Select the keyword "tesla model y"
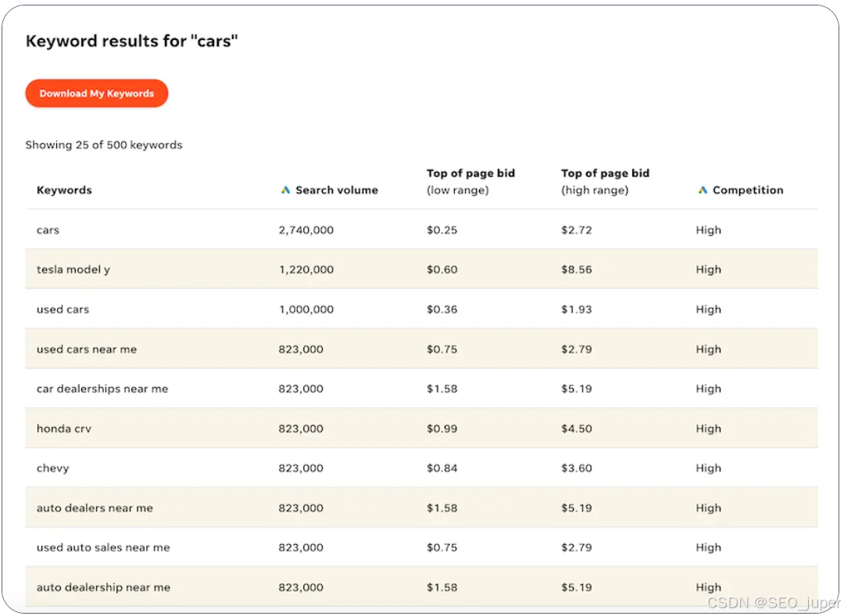 (73, 269)
